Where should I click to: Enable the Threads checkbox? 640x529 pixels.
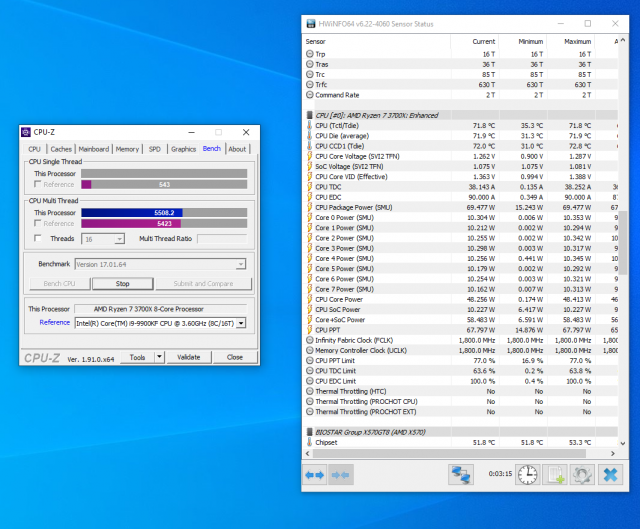[x=38, y=239]
